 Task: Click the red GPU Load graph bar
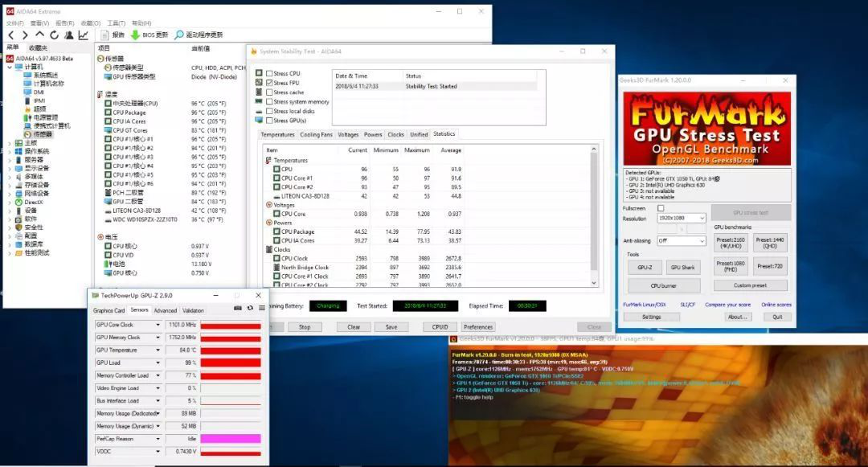click(231, 363)
